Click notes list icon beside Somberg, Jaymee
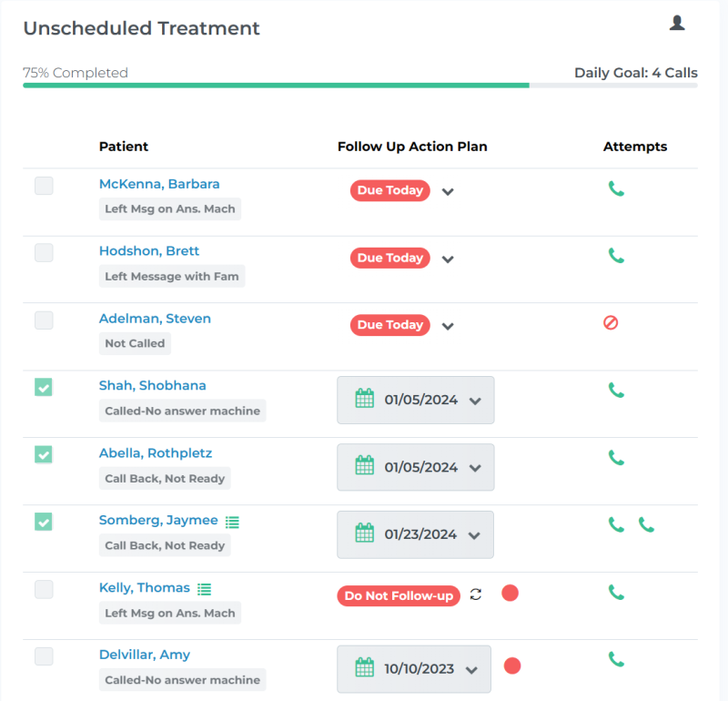This screenshot has height=701, width=728. coord(232,522)
